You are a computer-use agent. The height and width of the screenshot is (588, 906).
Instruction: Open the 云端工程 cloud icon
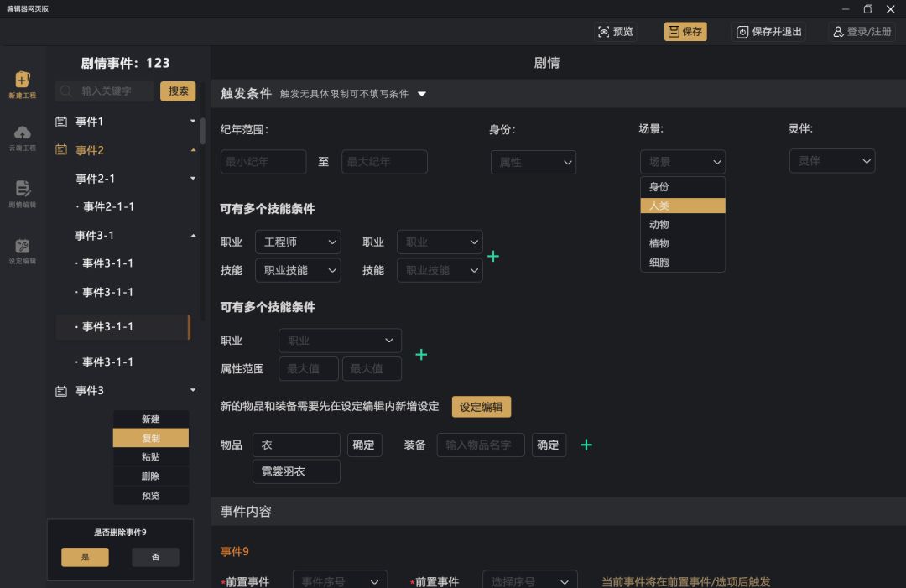[22, 138]
